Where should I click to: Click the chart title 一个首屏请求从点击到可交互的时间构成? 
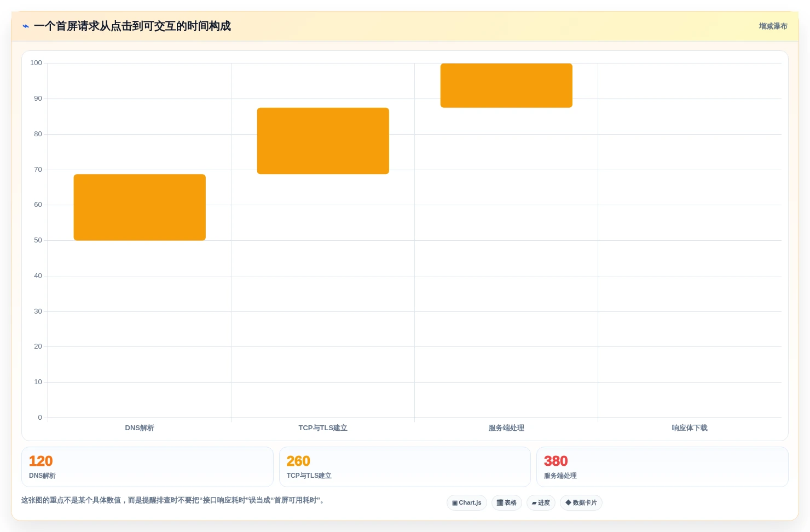(132, 26)
